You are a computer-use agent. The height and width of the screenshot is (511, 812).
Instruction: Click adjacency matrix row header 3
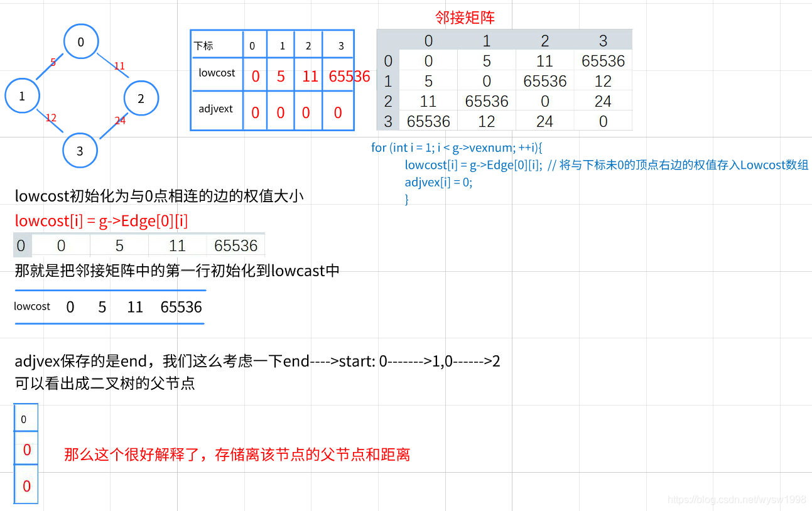pyautogui.click(x=388, y=121)
